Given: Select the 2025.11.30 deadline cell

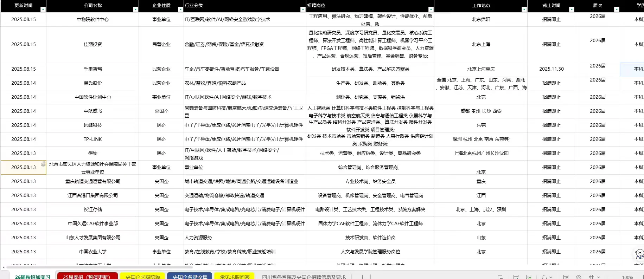Looking at the screenshot, I should tap(551, 69).
